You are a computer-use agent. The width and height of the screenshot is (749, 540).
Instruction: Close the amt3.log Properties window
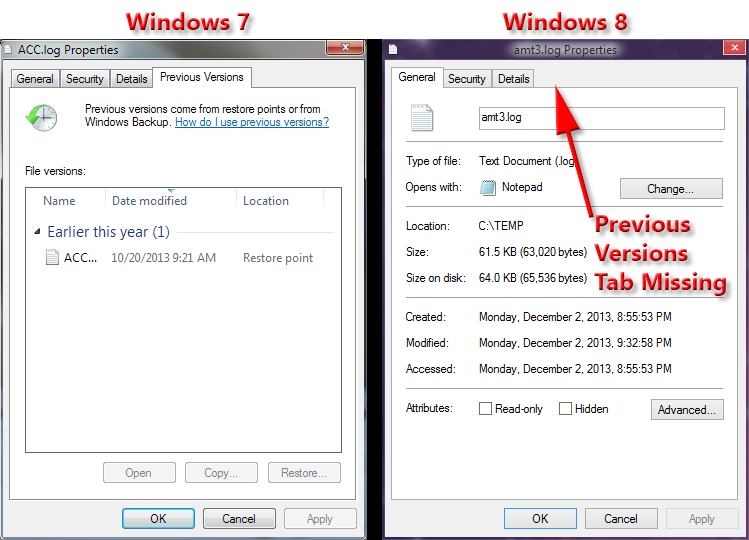(x=735, y=47)
